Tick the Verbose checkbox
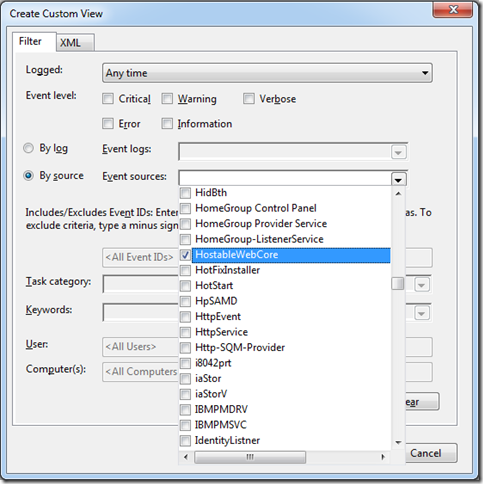The image size is (483, 484). point(249,99)
